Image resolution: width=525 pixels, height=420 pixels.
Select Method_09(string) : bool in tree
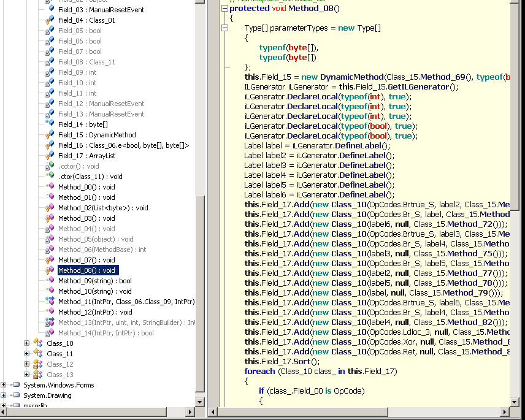click(94, 281)
